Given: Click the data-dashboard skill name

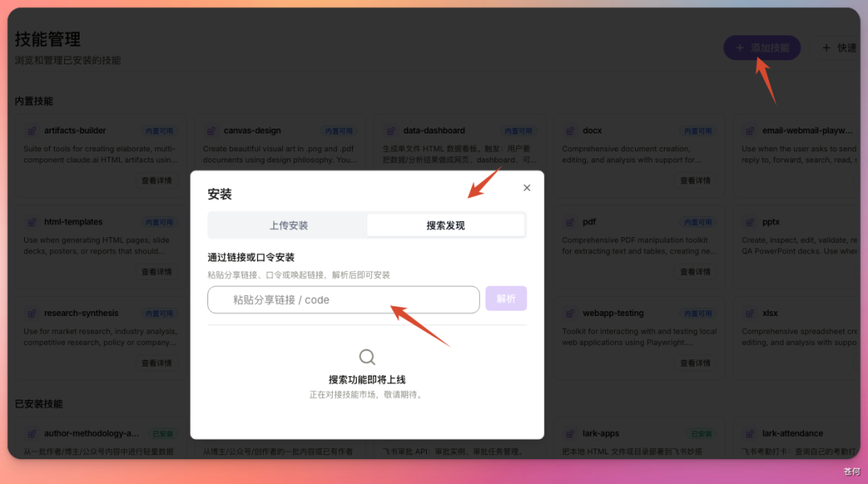Looking at the screenshot, I should (434, 131).
